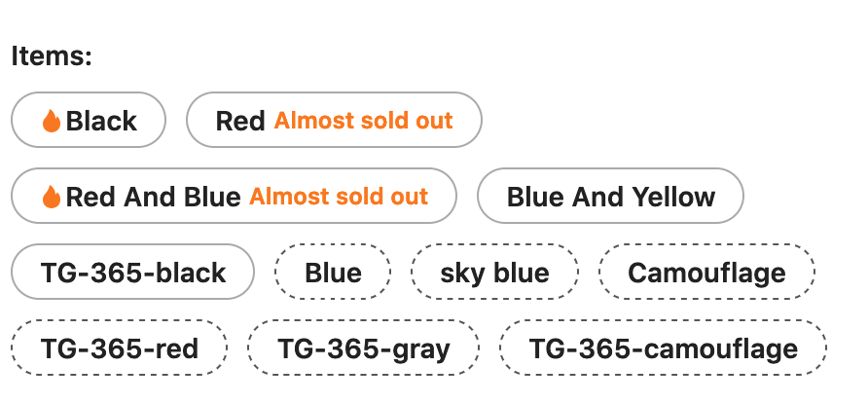Screen dimensions: 868x403
Task: Click 'Almost sold out' label next to Red
Action: [363, 121]
